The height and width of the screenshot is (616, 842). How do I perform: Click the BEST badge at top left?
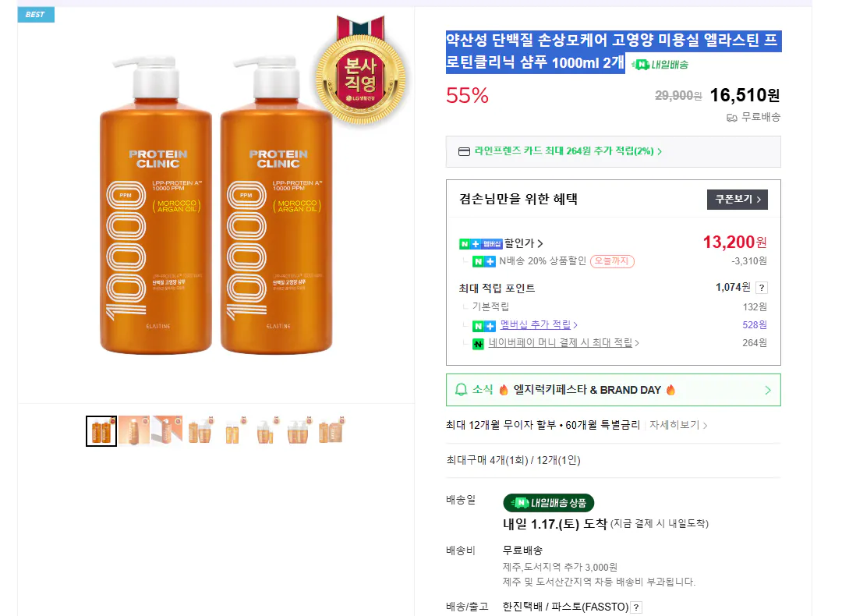(x=35, y=14)
